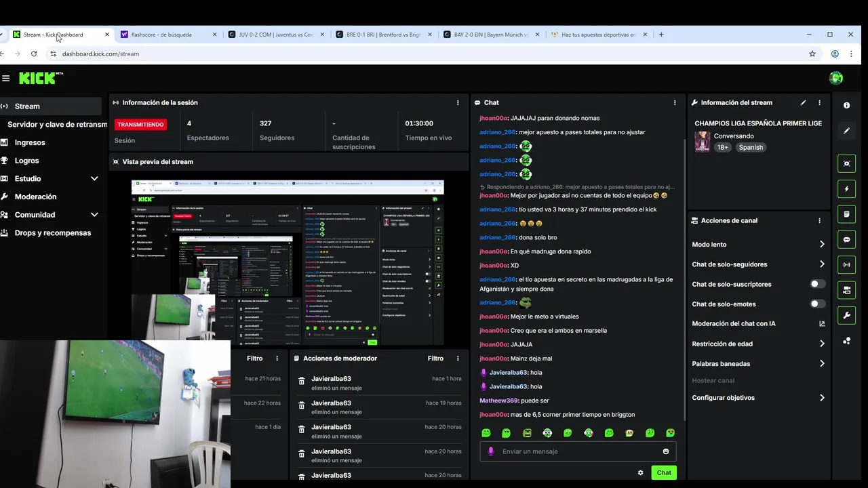This screenshot has width=868, height=488.
Task: Click the KICK logo
Action: click(x=40, y=78)
